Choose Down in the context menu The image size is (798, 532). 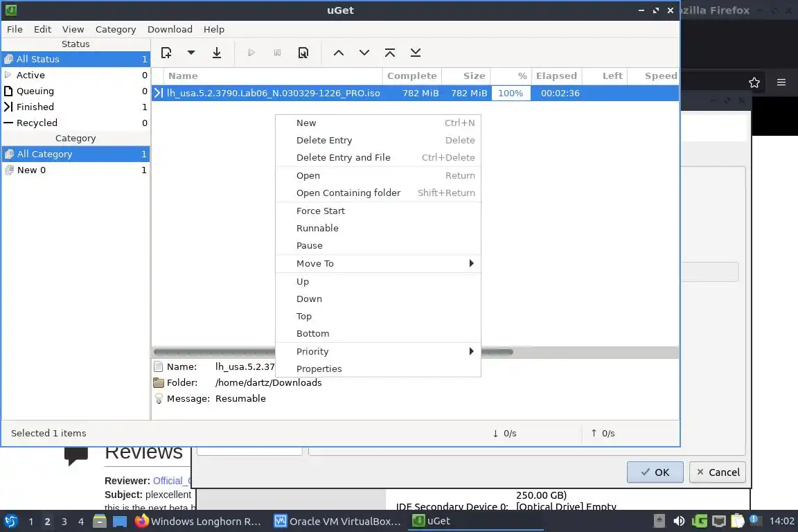click(x=378, y=299)
